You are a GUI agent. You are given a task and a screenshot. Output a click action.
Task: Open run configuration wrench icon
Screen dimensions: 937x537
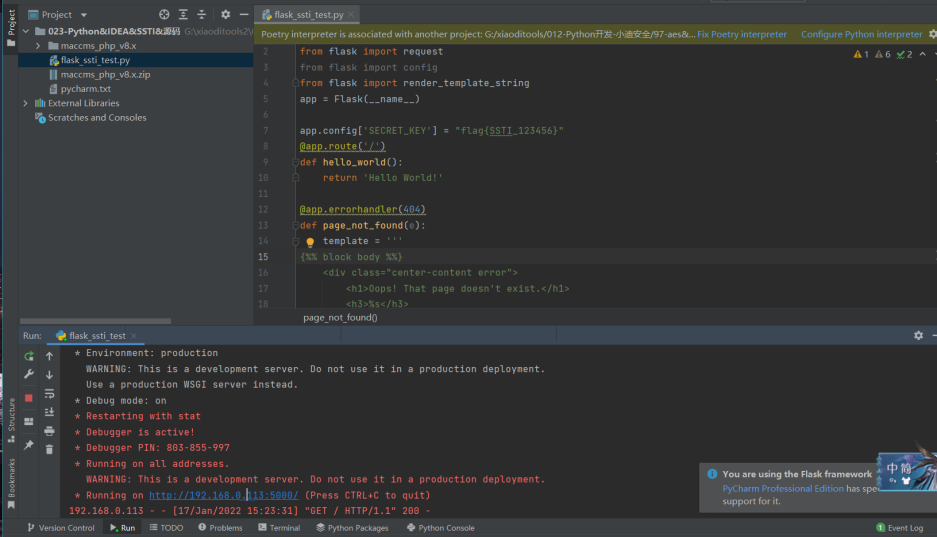tap(29, 375)
